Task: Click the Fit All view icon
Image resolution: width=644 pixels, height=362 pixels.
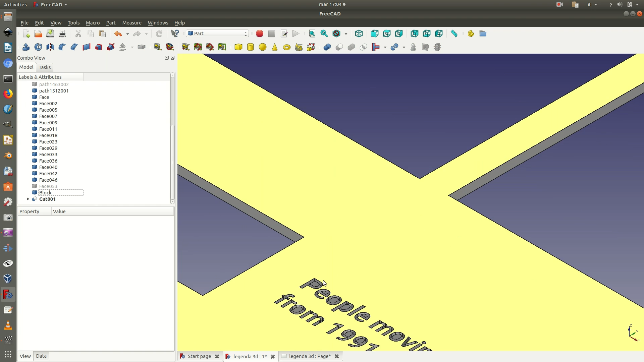Action: click(x=312, y=34)
